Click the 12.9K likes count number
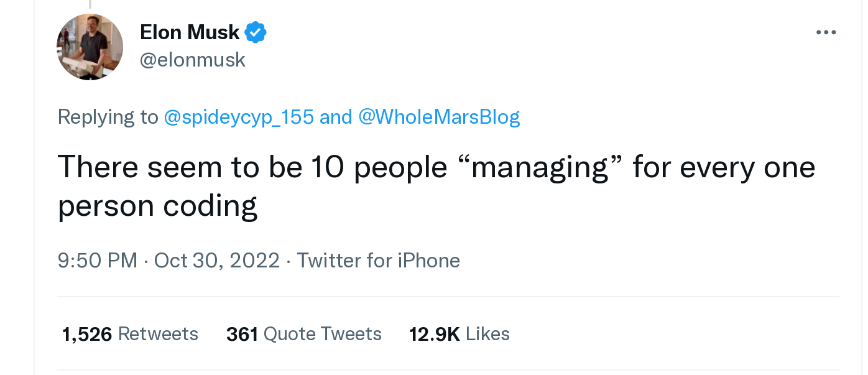The image size is (868, 375). click(x=434, y=334)
